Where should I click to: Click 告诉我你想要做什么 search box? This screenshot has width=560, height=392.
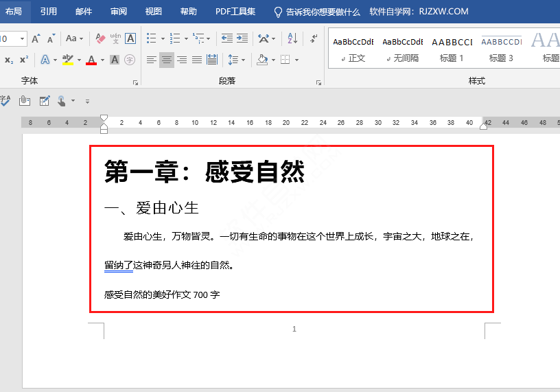317,12
